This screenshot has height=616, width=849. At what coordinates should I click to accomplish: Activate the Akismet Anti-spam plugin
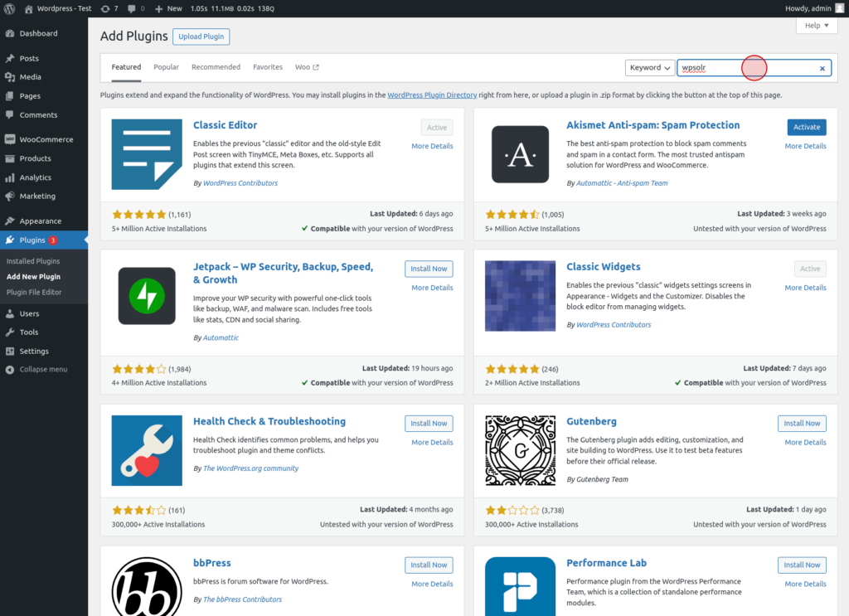(806, 127)
